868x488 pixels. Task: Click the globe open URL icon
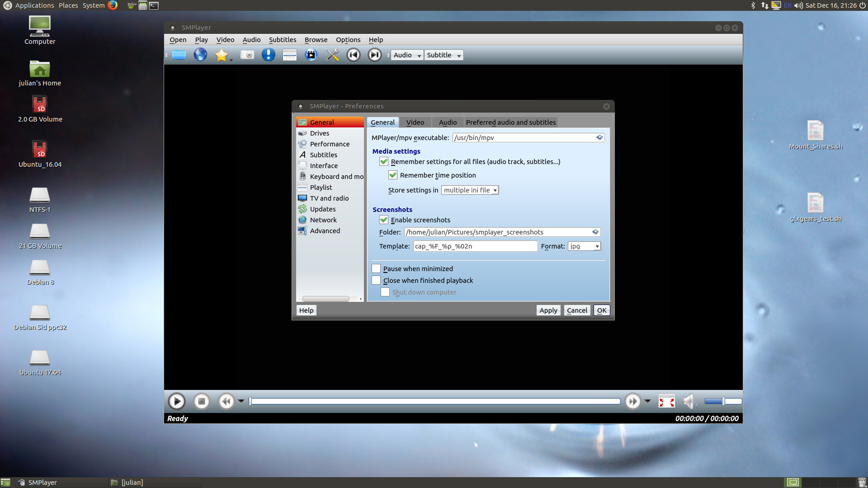(200, 55)
